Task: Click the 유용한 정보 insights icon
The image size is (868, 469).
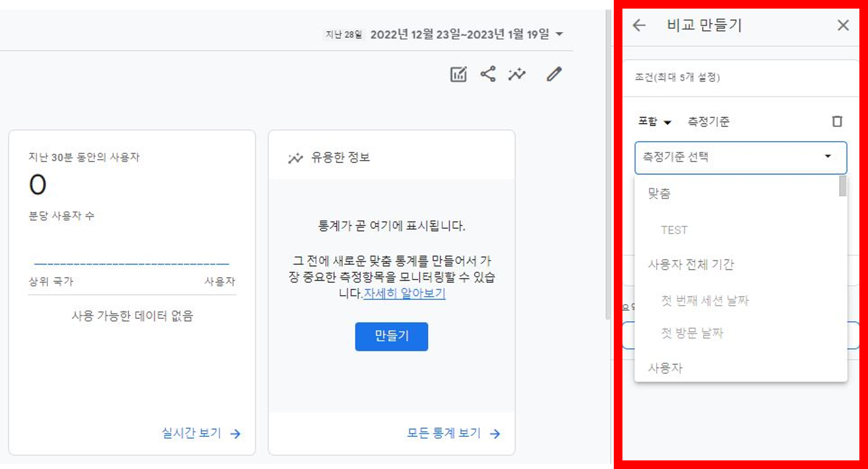Action: click(296, 158)
